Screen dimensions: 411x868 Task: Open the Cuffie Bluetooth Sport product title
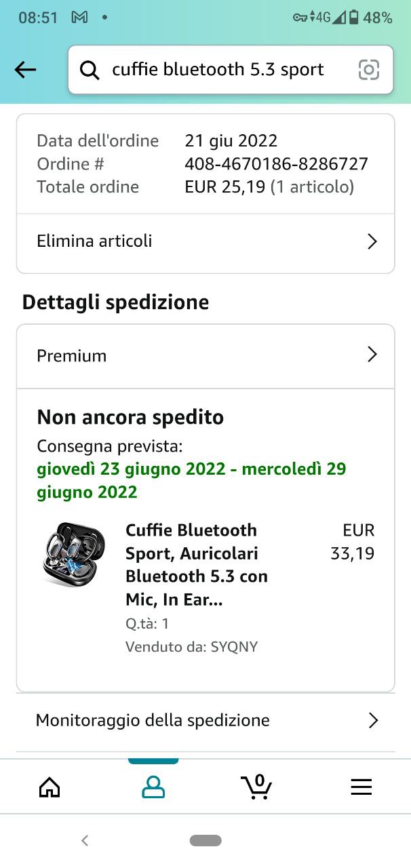(x=197, y=565)
